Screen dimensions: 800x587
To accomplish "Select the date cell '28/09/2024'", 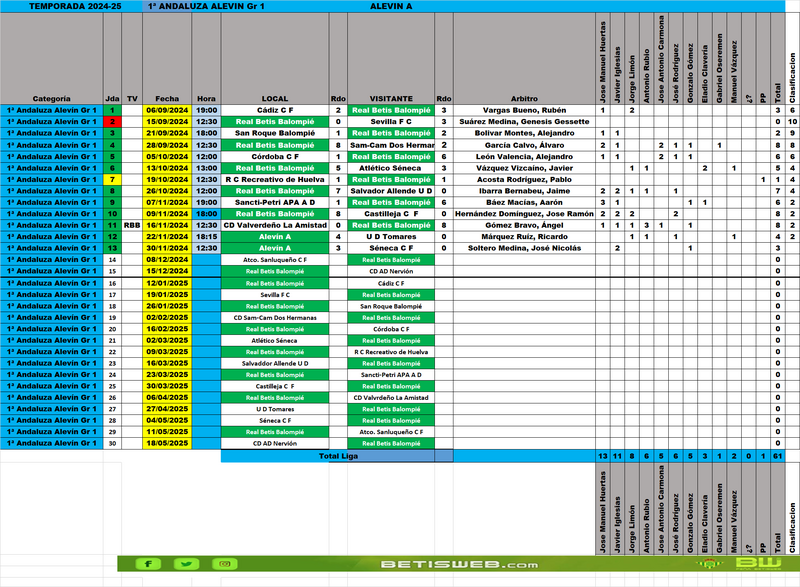I will pyautogui.click(x=167, y=145).
